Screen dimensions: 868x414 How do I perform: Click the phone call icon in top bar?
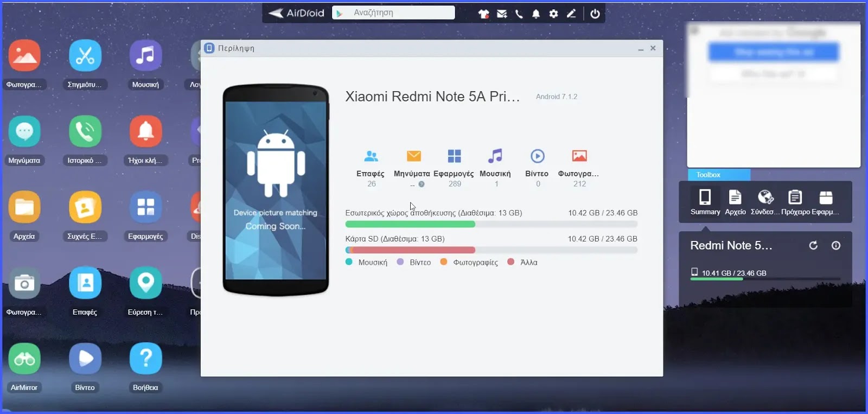(x=519, y=14)
